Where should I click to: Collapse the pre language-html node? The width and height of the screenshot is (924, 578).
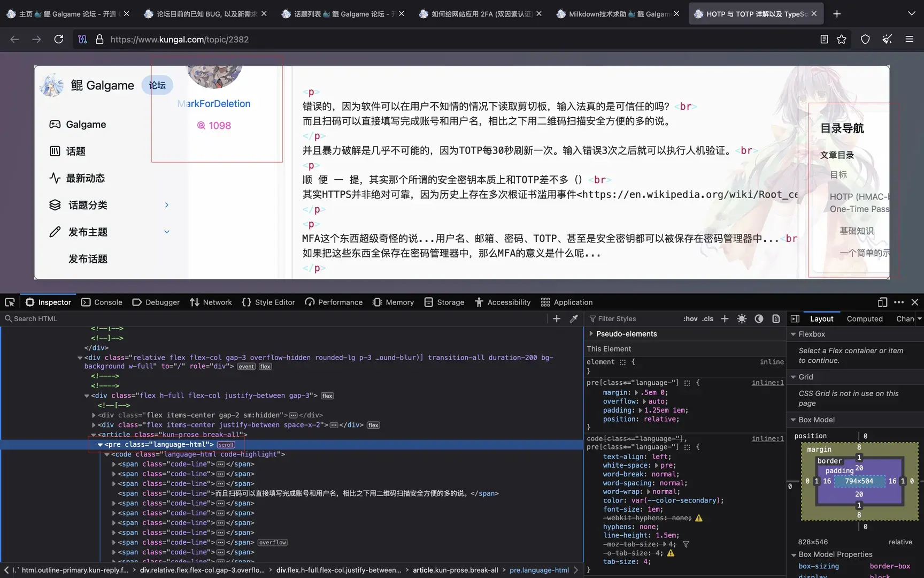point(100,445)
